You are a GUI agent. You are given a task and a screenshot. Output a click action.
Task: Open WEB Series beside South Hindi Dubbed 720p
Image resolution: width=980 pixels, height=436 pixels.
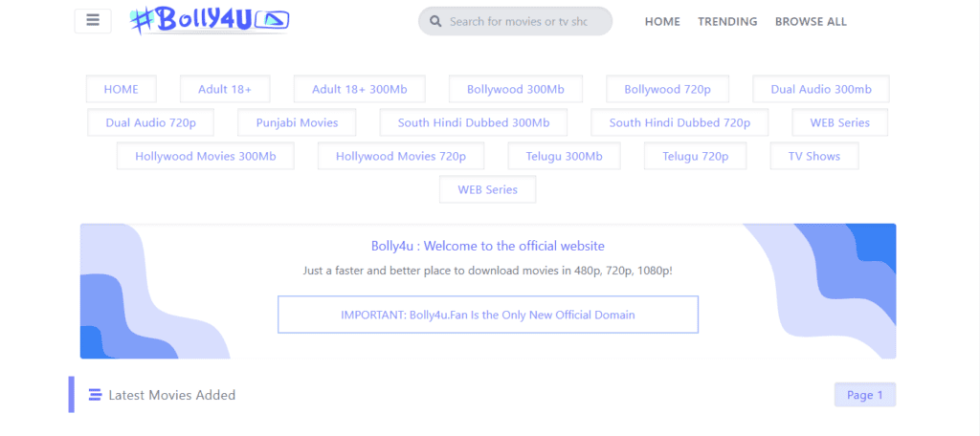click(840, 122)
